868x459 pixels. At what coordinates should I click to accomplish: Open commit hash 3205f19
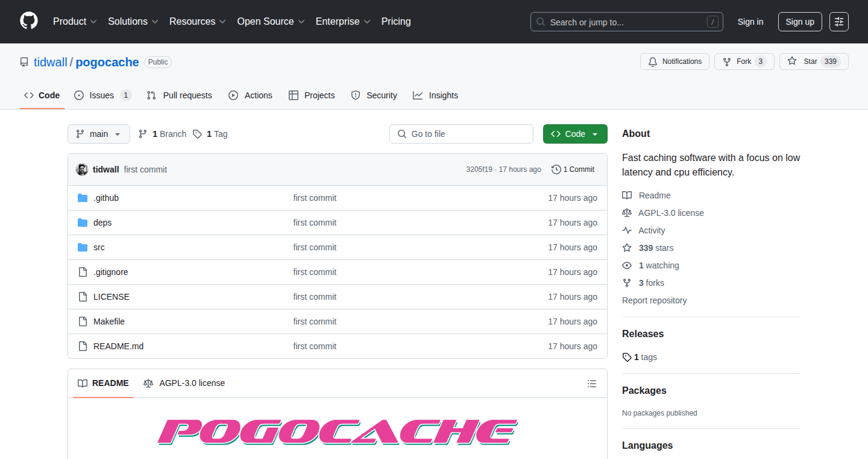coord(479,169)
